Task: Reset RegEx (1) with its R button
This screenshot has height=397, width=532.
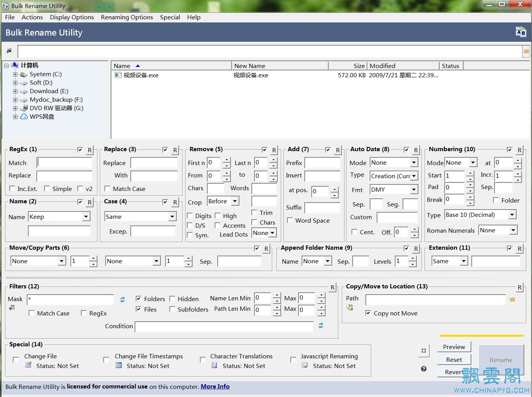Action: tap(90, 150)
